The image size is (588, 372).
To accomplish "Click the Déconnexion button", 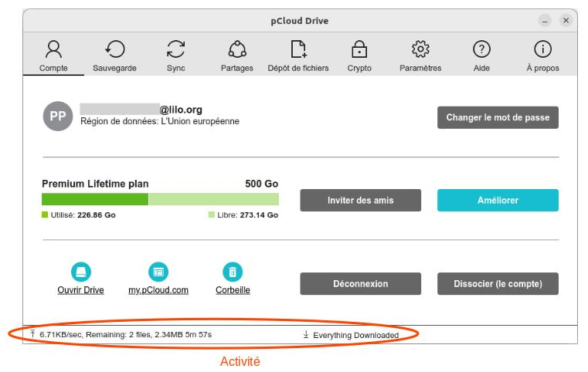I will pyautogui.click(x=360, y=283).
